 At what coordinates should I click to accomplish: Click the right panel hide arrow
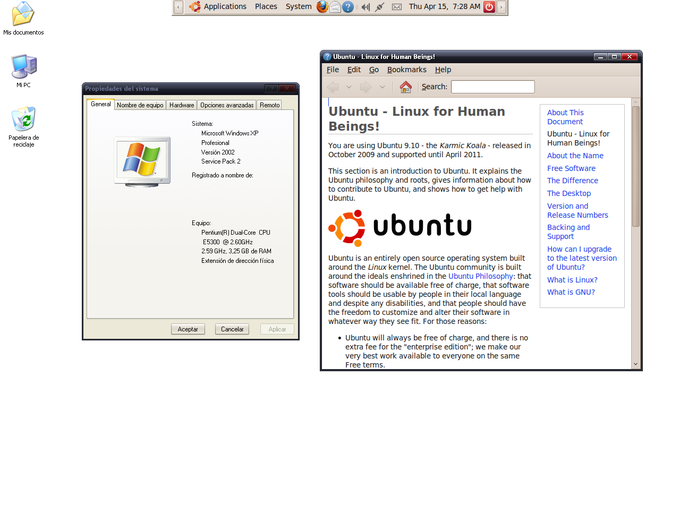(x=501, y=7)
